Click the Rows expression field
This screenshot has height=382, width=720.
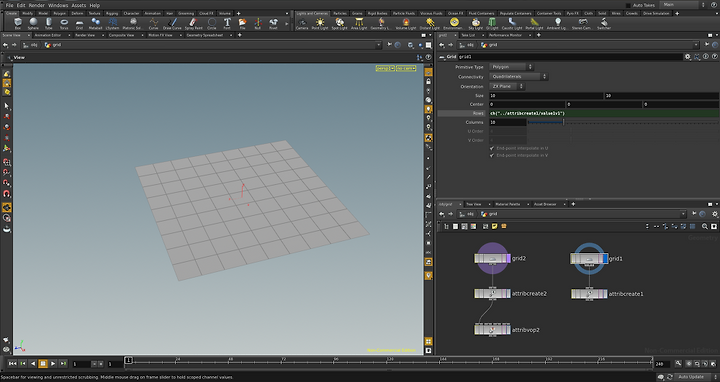click(x=604, y=113)
